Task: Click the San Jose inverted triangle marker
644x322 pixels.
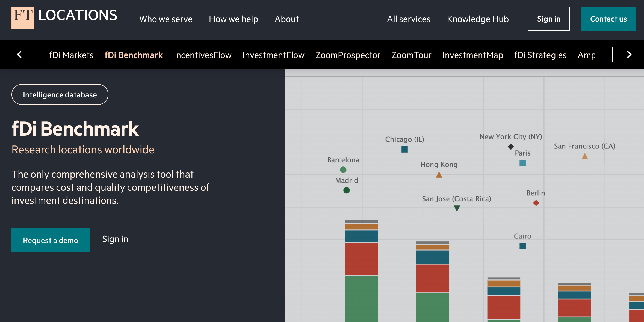Action: [x=457, y=208]
